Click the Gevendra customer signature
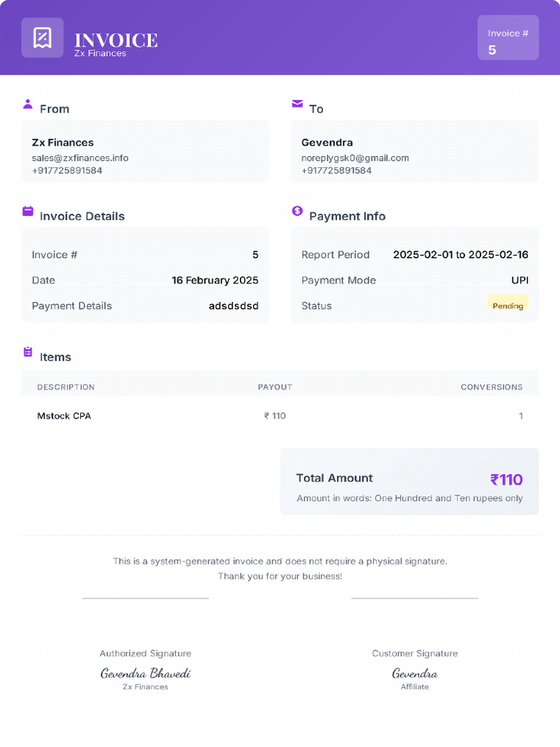Screen dimensions: 560x747 (415, 673)
